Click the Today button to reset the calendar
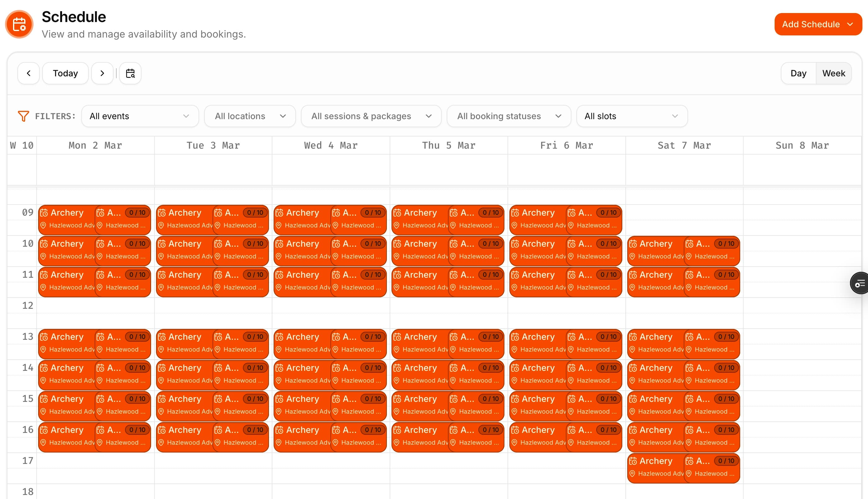Viewport: 868px width, 499px height. (x=65, y=73)
